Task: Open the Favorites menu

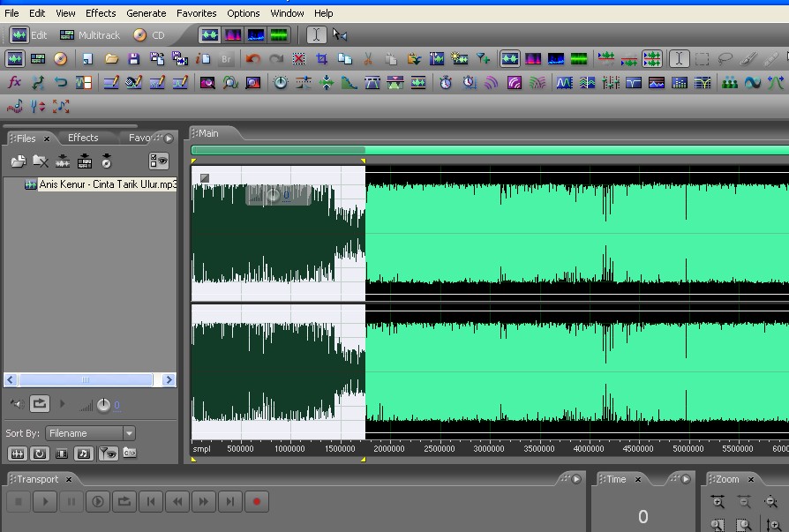Action: tap(196, 13)
